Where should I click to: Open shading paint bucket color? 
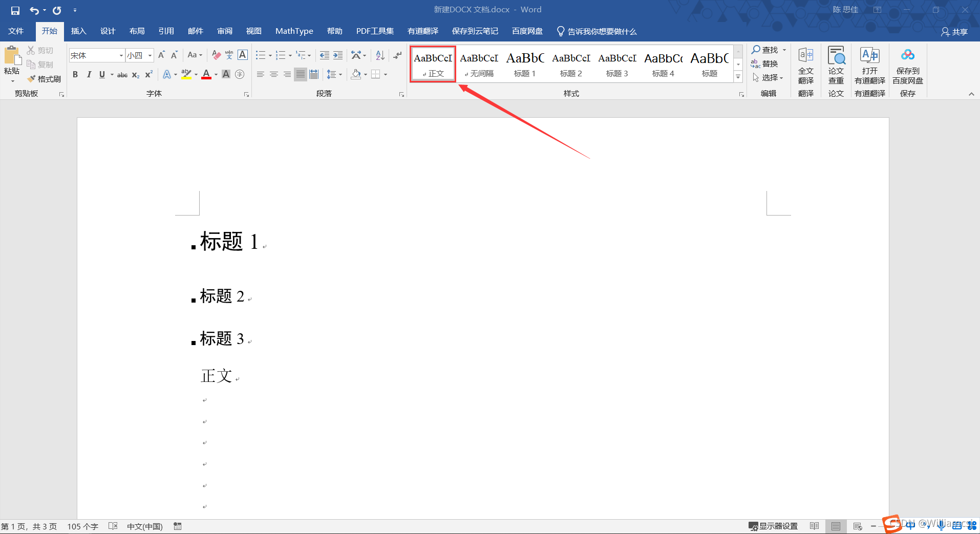tap(356, 74)
